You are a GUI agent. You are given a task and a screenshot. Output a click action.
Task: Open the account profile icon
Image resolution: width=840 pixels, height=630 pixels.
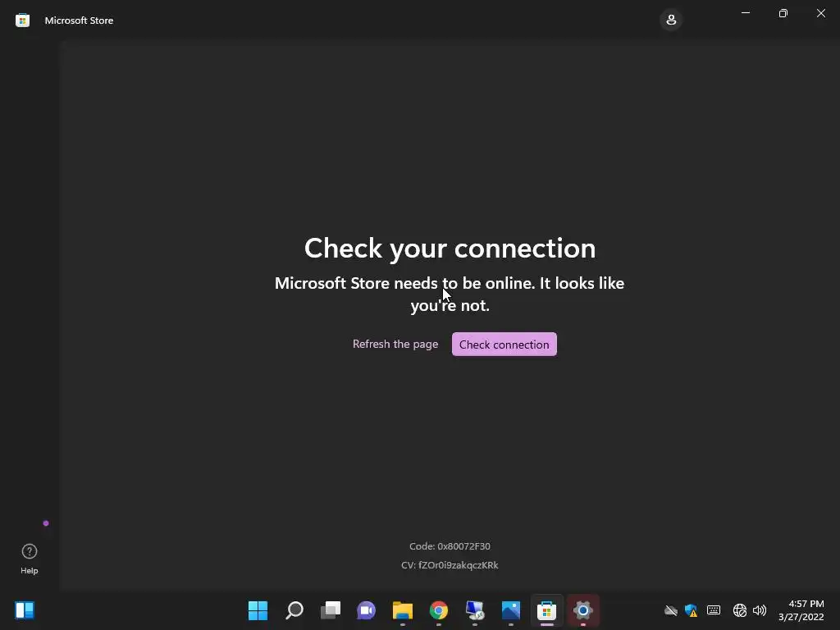coord(671,21)
